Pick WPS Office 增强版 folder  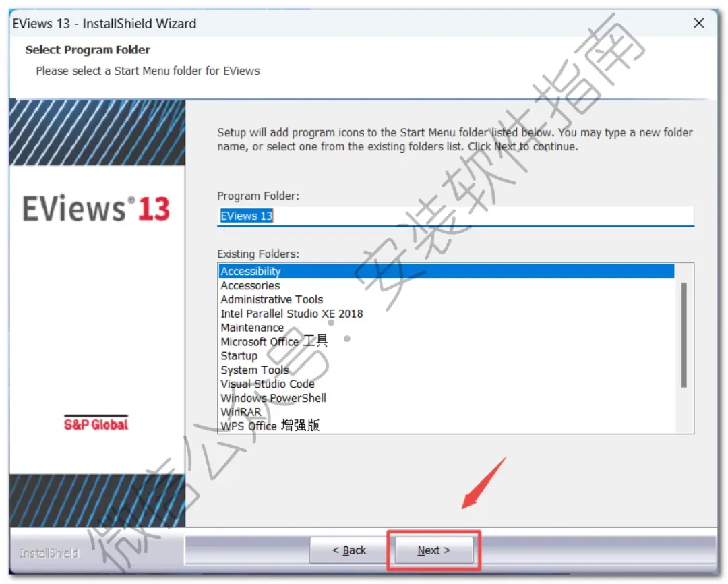tap(446, 426)
